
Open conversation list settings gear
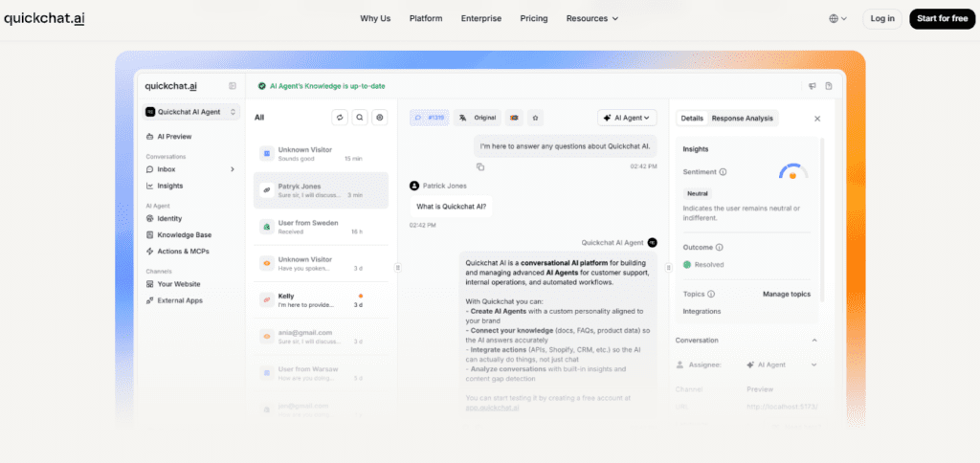pos(380,118)
